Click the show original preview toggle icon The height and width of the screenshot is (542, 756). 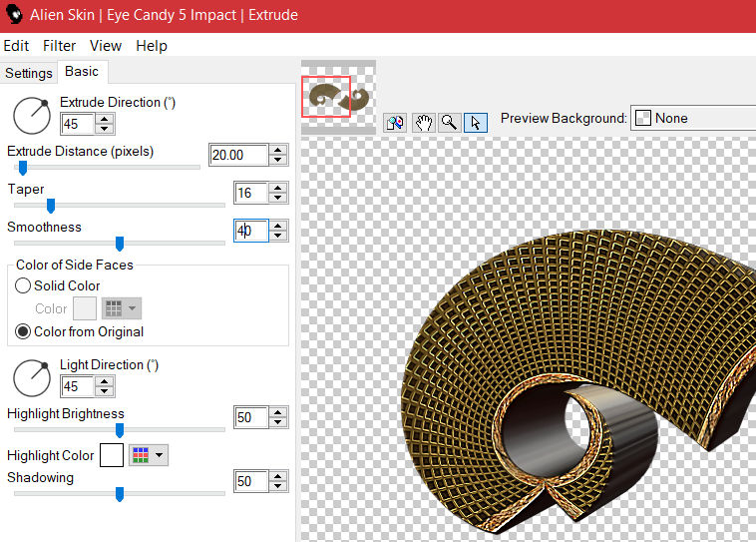395,122
